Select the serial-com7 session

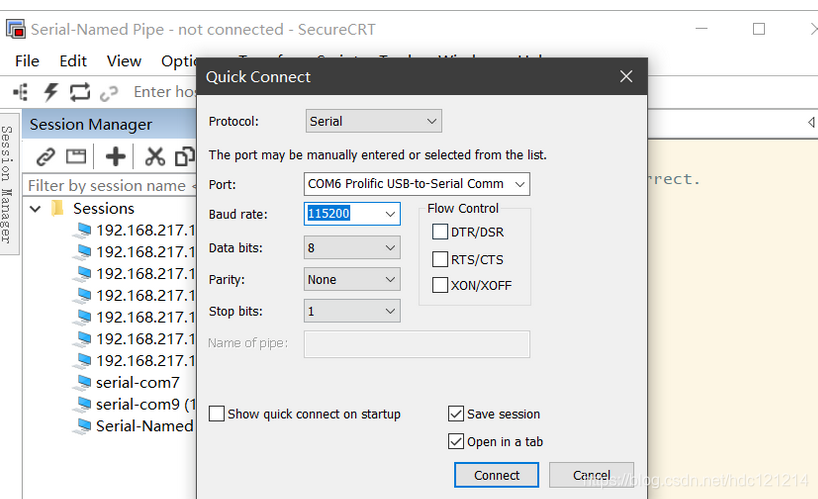[x=138, y=382]
